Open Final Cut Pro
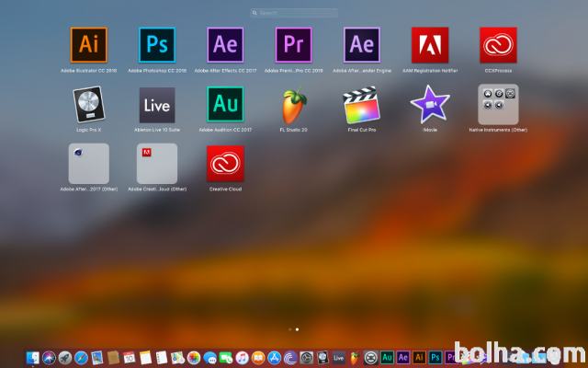The image size is (588, 368). [x=362, y=105]
